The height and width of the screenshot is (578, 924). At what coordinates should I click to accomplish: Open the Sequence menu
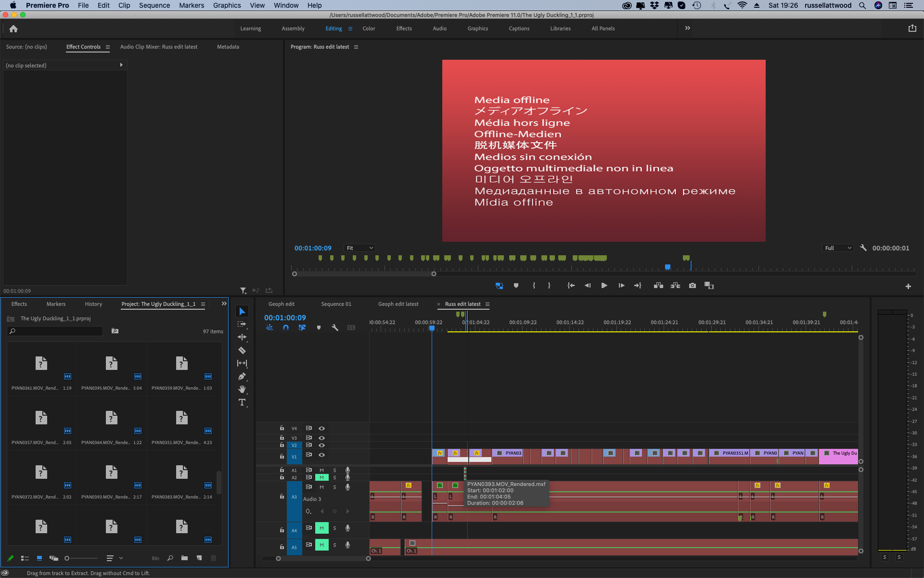coord(154,5)
